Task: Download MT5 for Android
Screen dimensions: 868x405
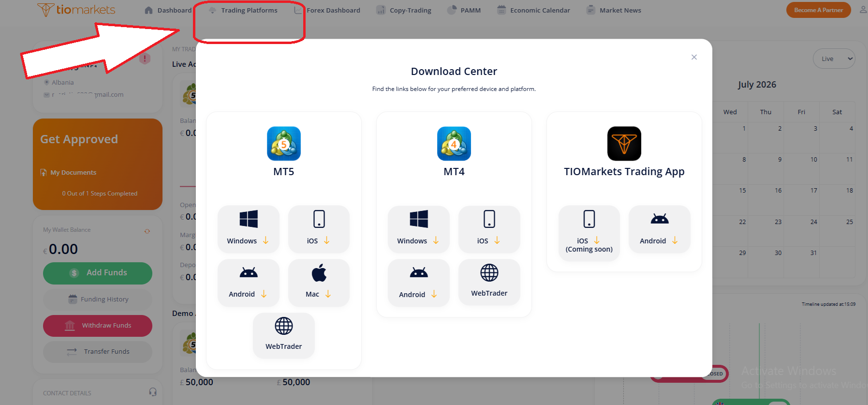Action: tap(248, 283)
